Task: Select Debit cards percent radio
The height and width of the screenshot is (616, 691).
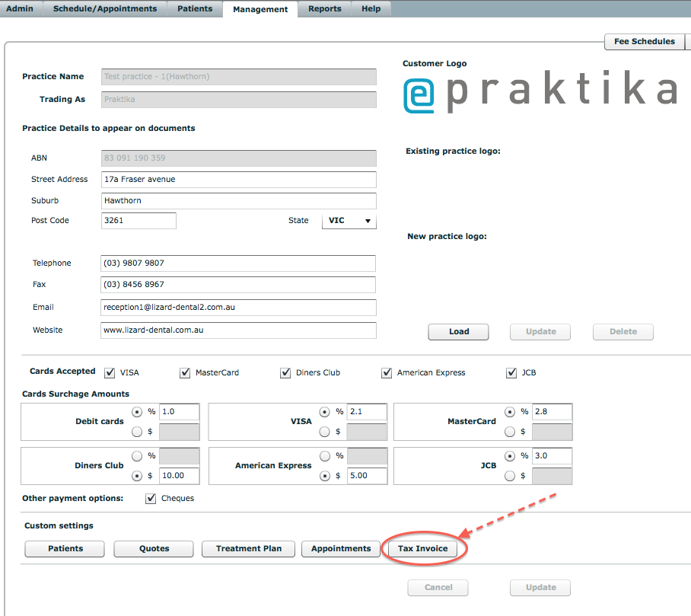Action: pos(137,412)
